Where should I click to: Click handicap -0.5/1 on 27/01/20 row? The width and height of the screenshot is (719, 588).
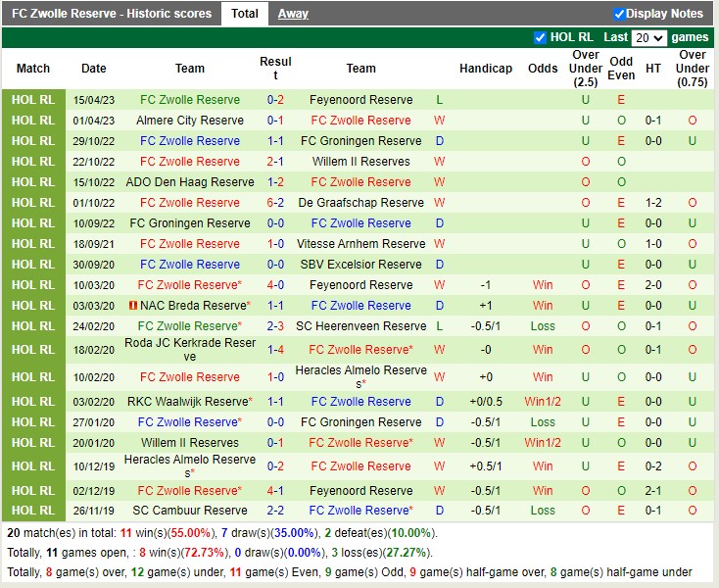point(486,422)
